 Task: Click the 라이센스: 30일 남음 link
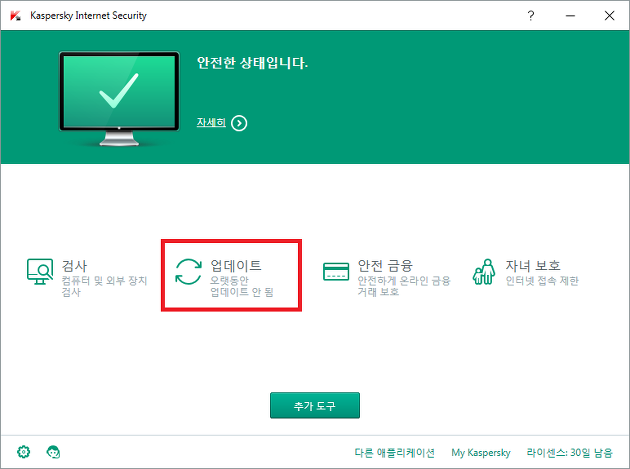569,453
